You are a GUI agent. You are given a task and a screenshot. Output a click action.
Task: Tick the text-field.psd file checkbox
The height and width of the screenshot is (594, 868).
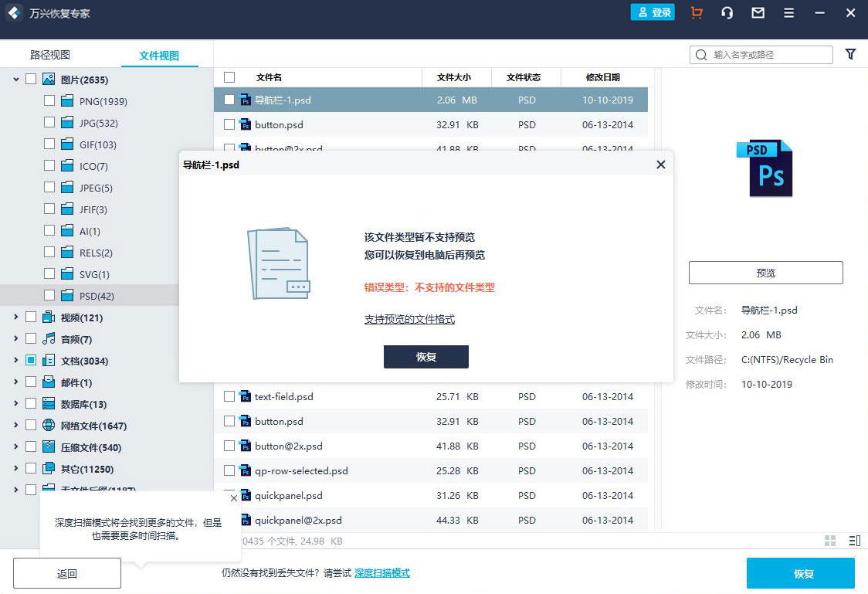coord(229,396)
